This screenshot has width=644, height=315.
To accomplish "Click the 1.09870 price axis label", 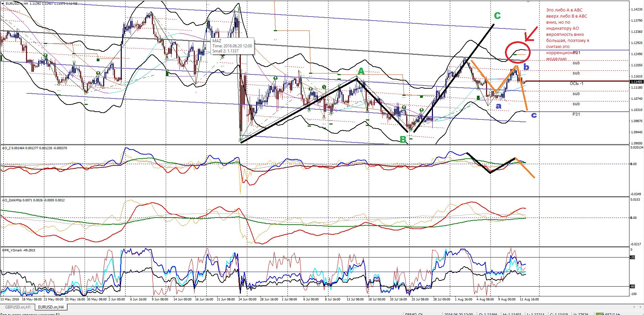I will 637,121.
